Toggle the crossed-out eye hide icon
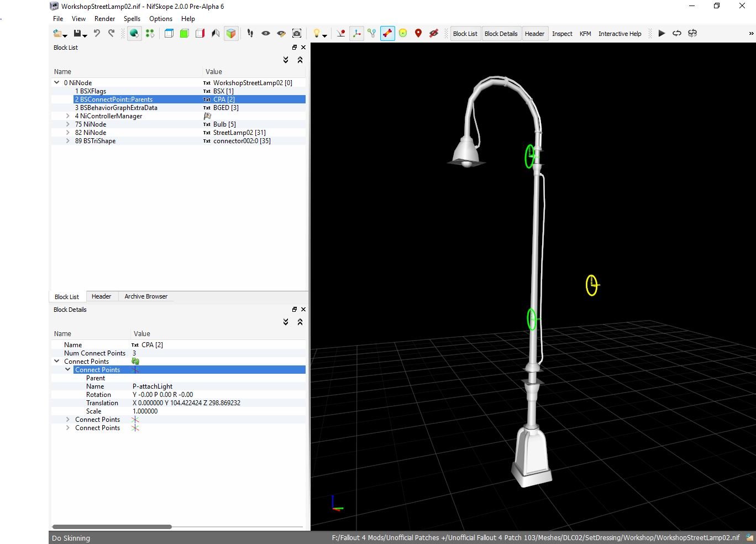The height and width of the screenshot is (544, 756). pos(434,34)
